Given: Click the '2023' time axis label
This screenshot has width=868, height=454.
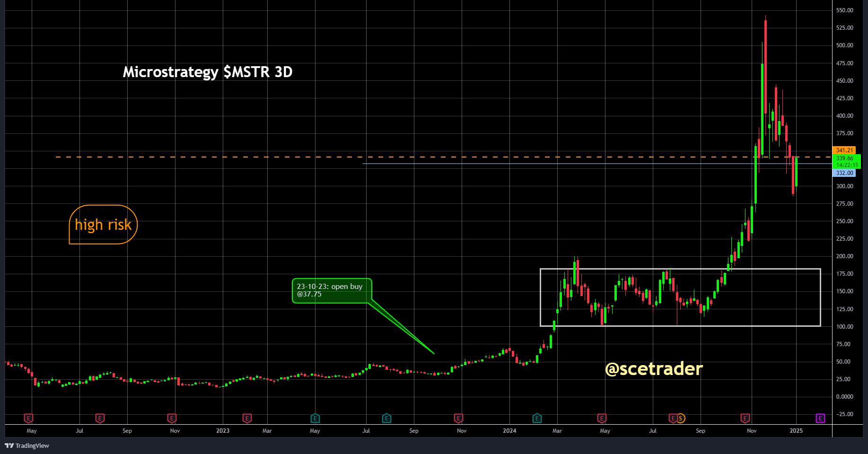Looking at the screenshot, I should tap(223, 431).
